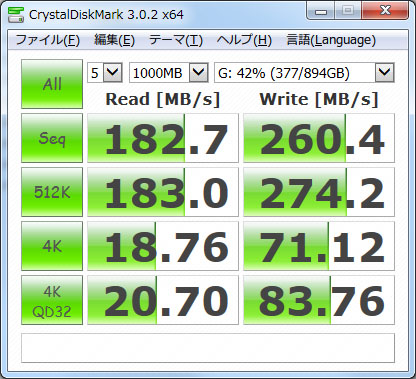Open the テーマ(T) menu
Viewport: 416px width, 379px height.
176,40
